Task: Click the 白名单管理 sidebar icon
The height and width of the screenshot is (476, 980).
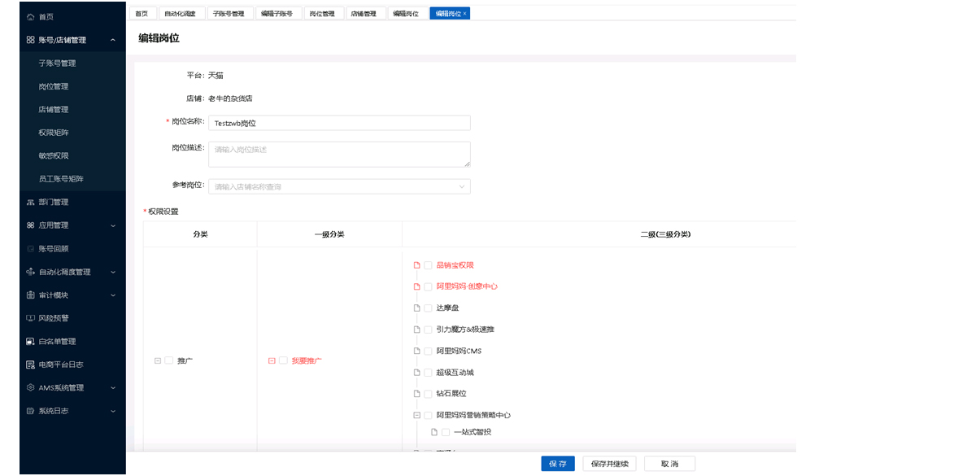Action: click(30, 342)
